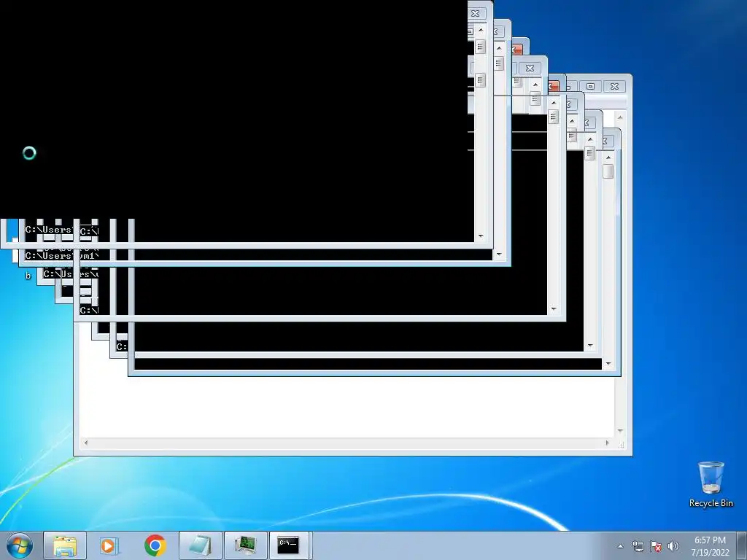
Task: Click the white window's vertical scroll-down arrow
Action: point(620,431)
